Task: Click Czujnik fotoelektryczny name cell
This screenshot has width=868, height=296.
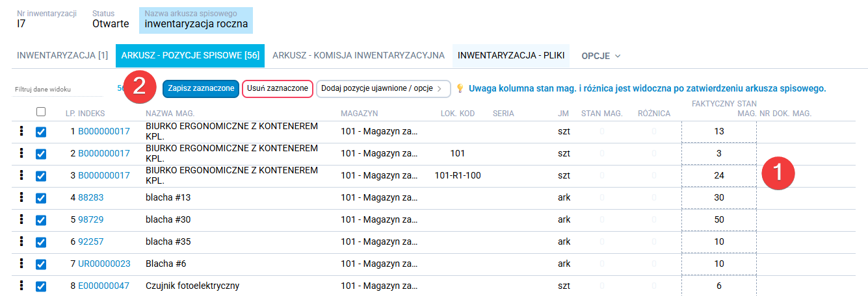Action: [x=193, y=286]
